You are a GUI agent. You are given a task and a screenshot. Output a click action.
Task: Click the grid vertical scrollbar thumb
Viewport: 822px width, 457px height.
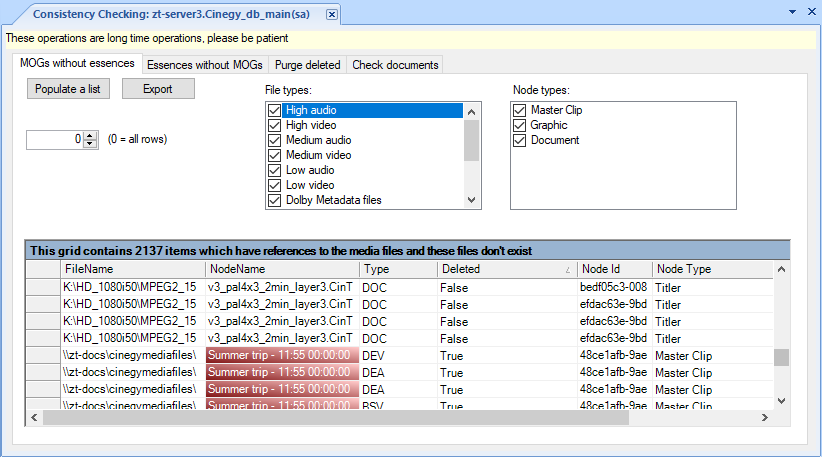point(782,357)
